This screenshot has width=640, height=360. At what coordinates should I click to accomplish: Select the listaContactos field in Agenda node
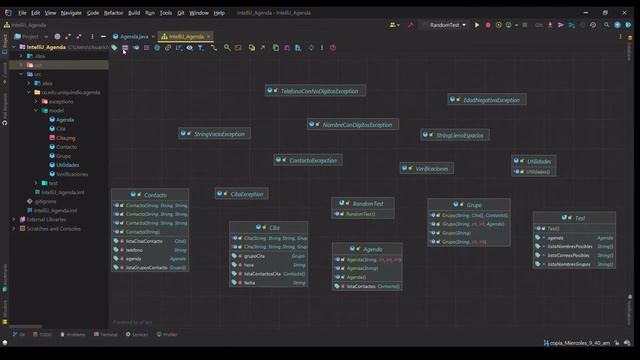pyautogui.click(x=367, y=286)
